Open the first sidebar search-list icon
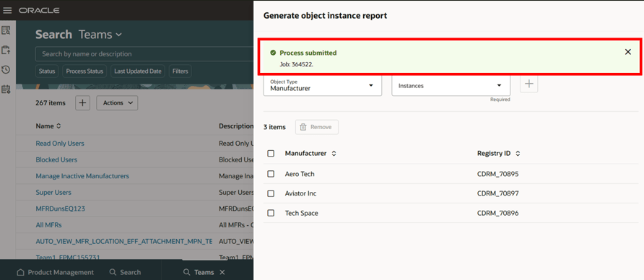 pos(6,30)
